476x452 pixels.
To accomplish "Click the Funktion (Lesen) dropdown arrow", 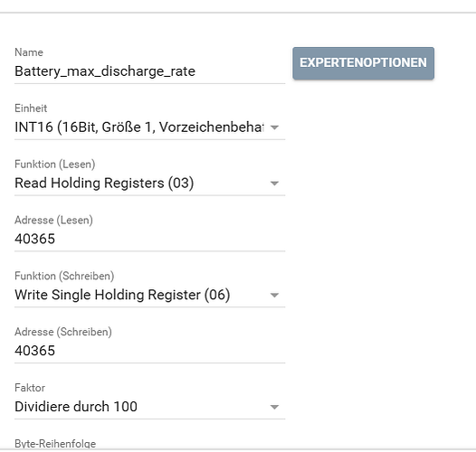I will [274, 184].
